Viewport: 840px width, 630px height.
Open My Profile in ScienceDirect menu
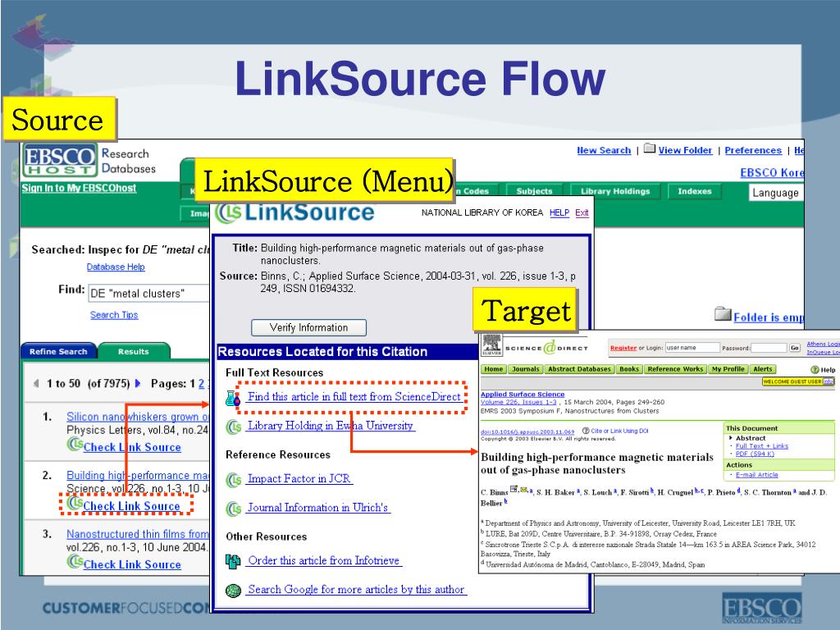coord(728,369)
